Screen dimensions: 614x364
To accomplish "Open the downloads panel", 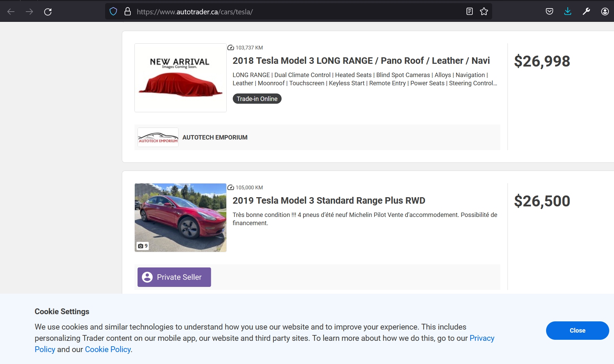I will point(568,12).
